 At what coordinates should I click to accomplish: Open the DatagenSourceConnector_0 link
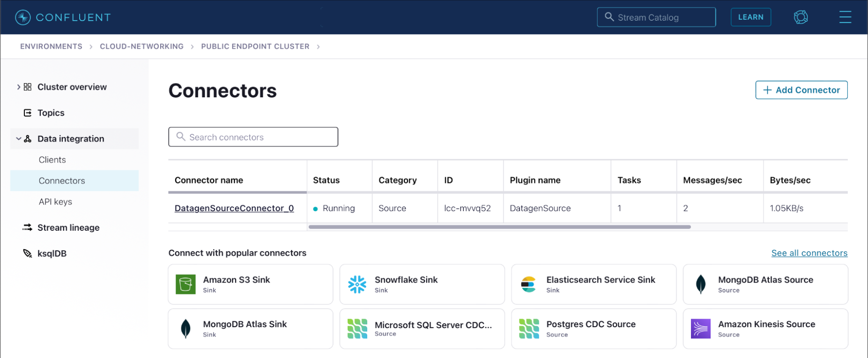pyautogui.click(x=234, y=208)
